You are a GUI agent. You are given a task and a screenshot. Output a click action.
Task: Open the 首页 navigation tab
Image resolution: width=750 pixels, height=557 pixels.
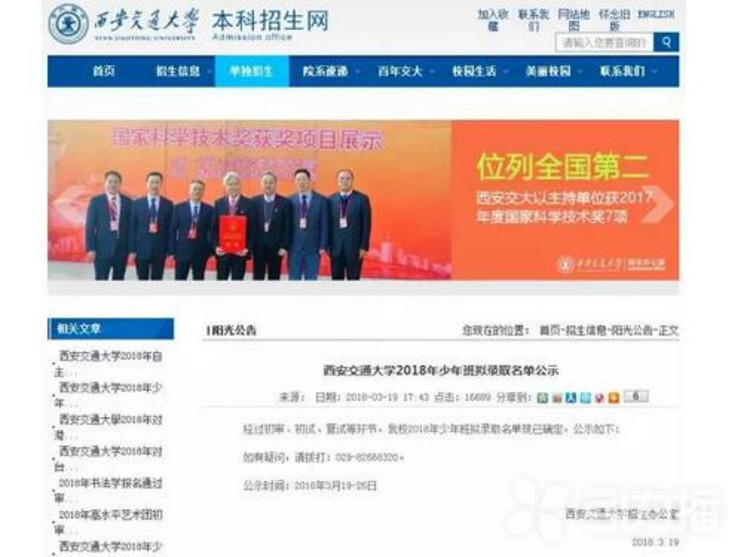104,71
